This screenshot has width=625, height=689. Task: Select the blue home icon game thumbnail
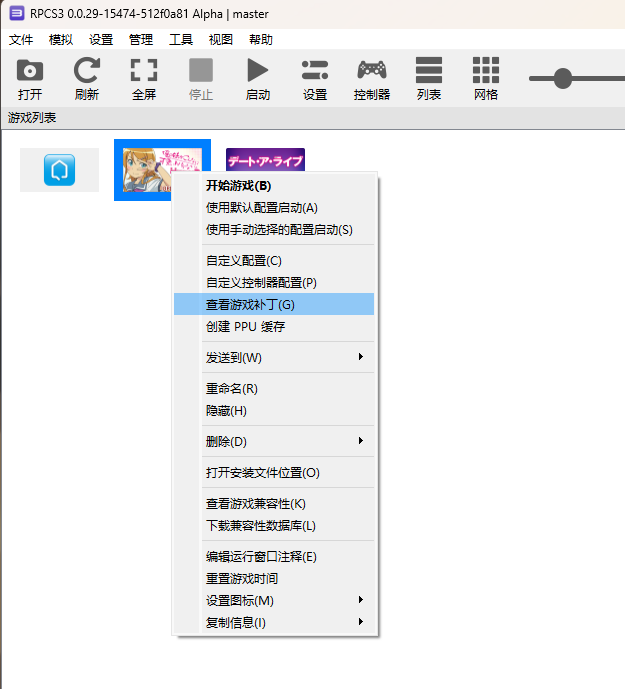pyautogui.click(x=59, y=170)
